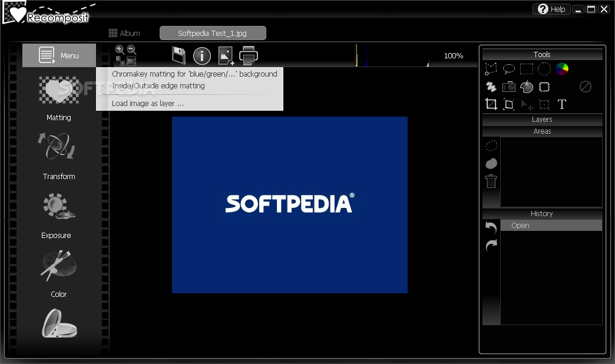This screenshot has width=615, height=364.
Task: Click the Softpedia image on canvas
Action: pos(290,205)
